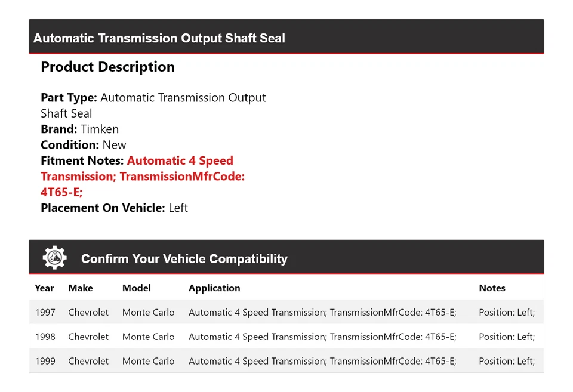Select the 1999 year cell

pyautogui.click(x=45, y=361)
